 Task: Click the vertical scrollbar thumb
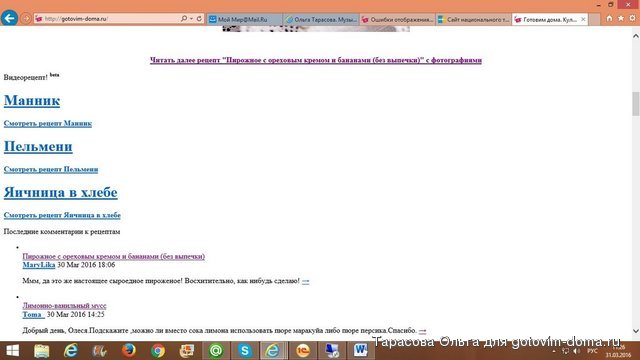pyautogui.click(x=636, y=104)
